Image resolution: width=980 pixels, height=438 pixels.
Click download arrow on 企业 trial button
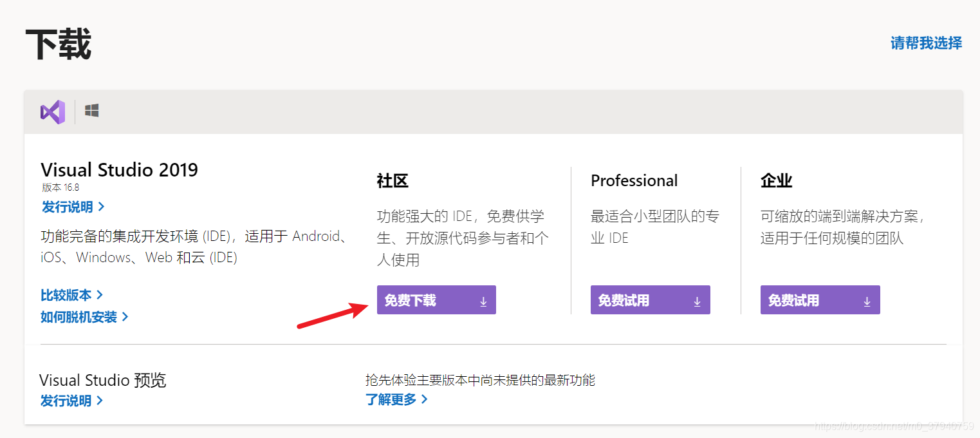point(867,301)
